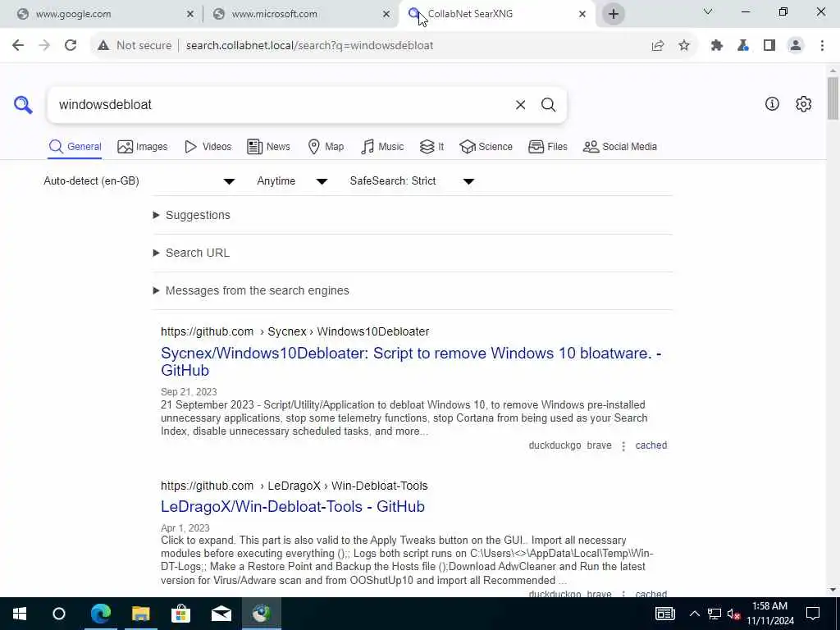Open the network tray icon
The height and width of the screenshot is (630, 840).
[714, 614]
